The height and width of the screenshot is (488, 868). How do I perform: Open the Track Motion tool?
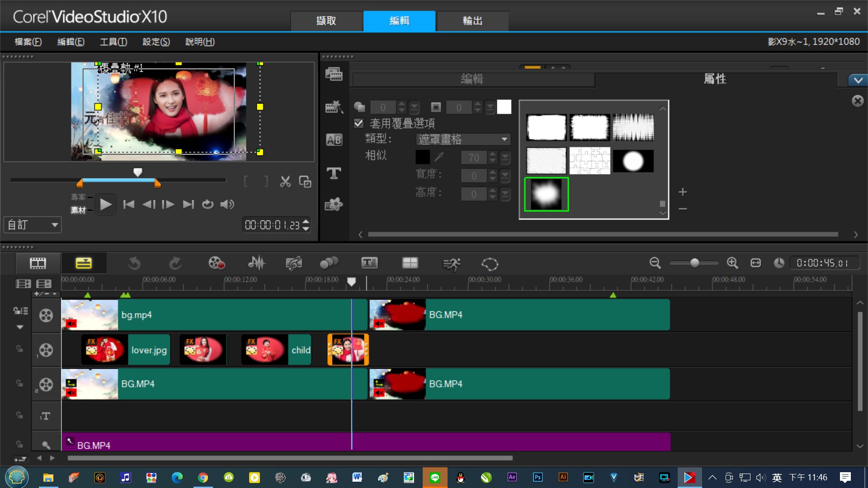click(329, 263)
